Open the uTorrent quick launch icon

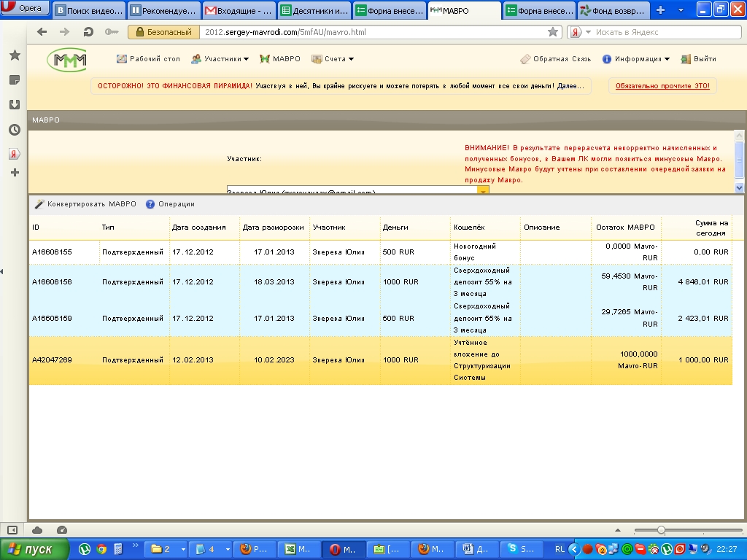pos(85,549)
